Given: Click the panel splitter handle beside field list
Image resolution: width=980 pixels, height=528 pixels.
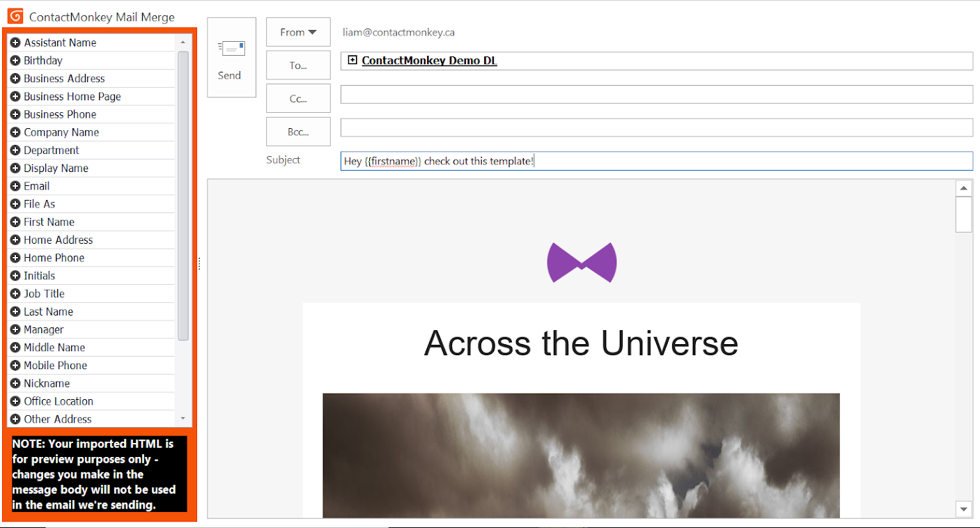Looking at the screenshot, I should point(199,263).
